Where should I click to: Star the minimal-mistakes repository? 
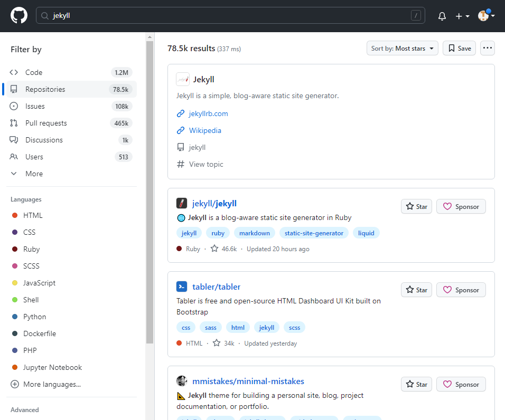tap(416, 384)
